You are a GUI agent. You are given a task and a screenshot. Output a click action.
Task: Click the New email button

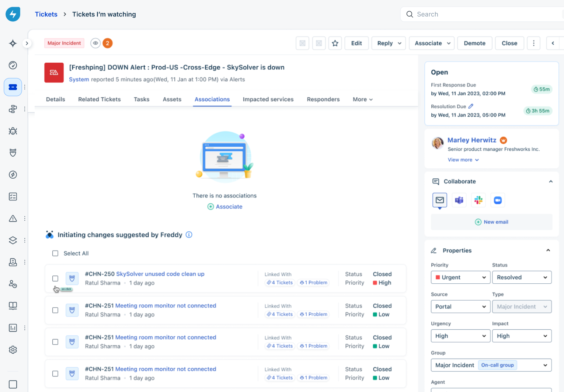click(x=492, y=222)
